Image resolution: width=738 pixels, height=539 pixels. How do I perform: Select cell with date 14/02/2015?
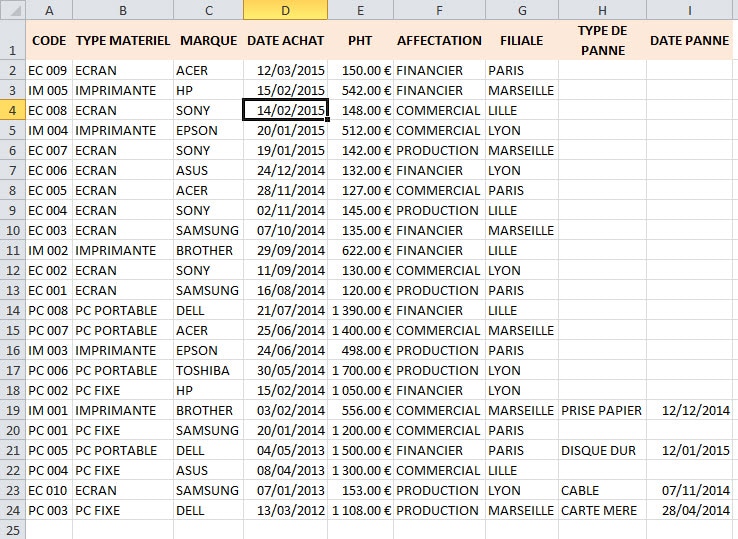(x=285, y=110)
